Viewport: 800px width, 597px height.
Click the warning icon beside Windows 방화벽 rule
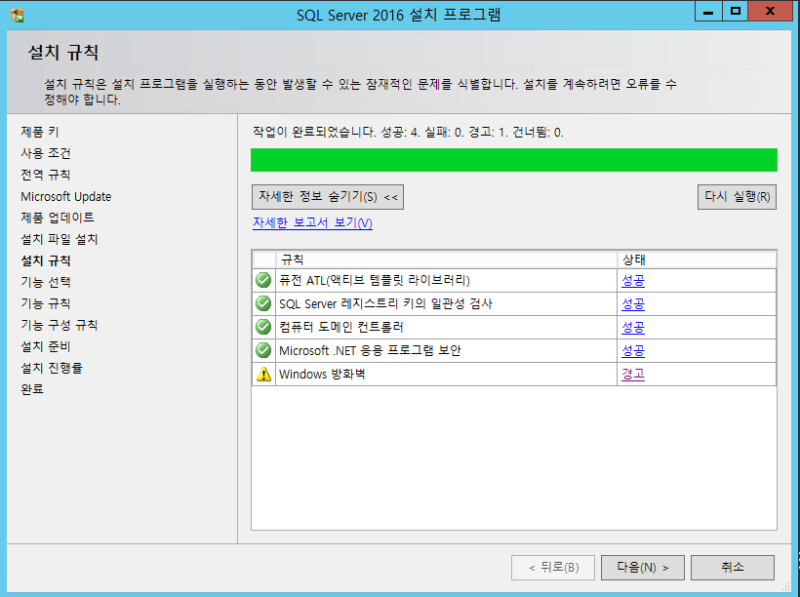click(263, 373)
